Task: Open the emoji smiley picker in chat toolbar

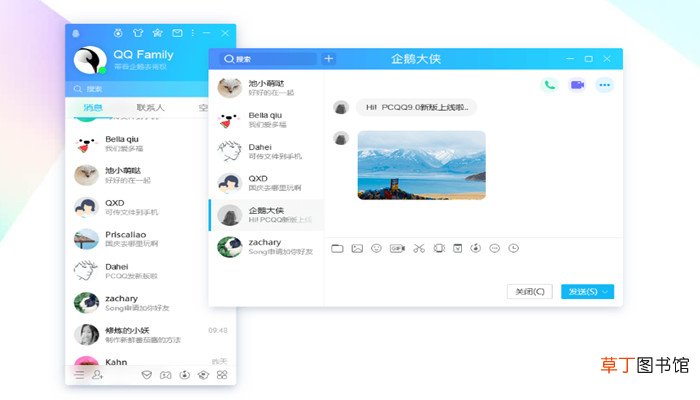Action: point(376,248)
